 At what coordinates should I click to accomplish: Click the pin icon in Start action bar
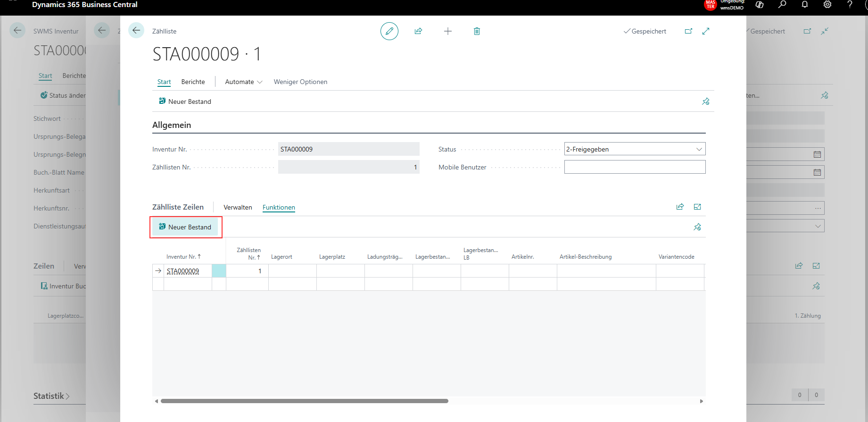point(706,101)
